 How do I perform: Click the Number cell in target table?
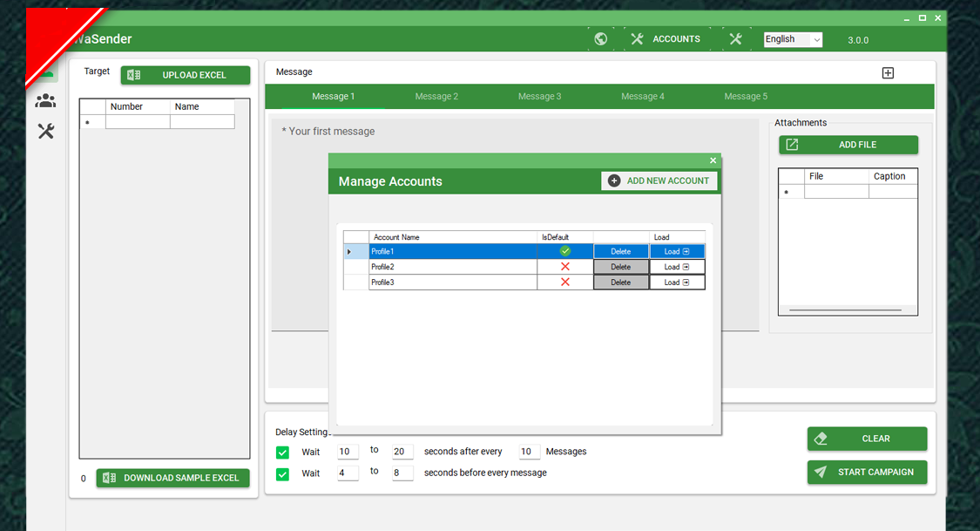point(138,123)
